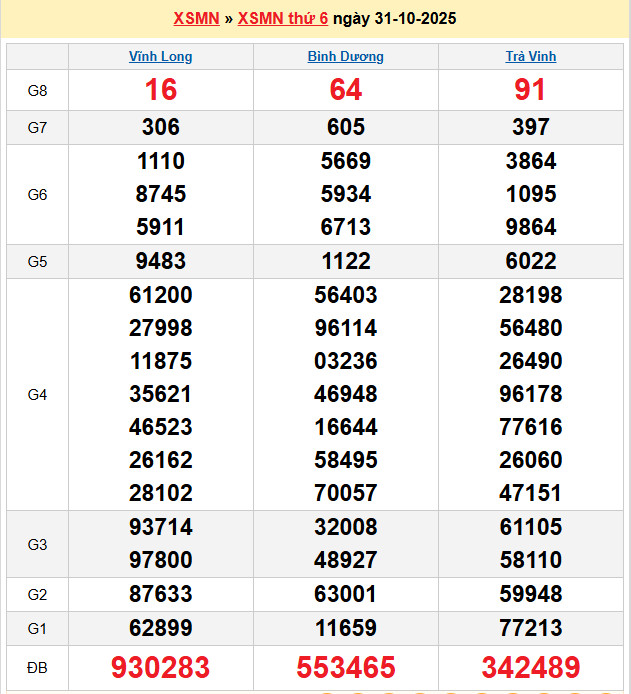
Task: Open the XSMN link in the header
Action: tap(196, 19)
